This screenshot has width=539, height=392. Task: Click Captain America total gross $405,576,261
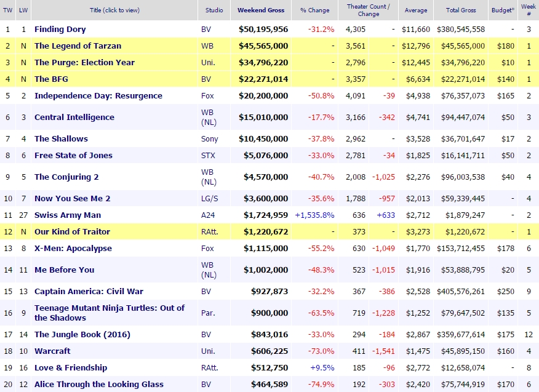pyautogui.click(x=461, y=291)
